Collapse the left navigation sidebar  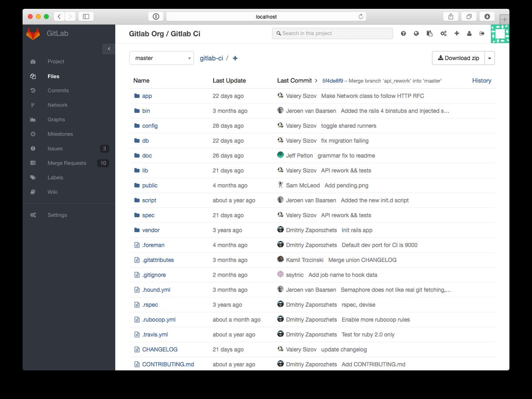pos(109,49)
